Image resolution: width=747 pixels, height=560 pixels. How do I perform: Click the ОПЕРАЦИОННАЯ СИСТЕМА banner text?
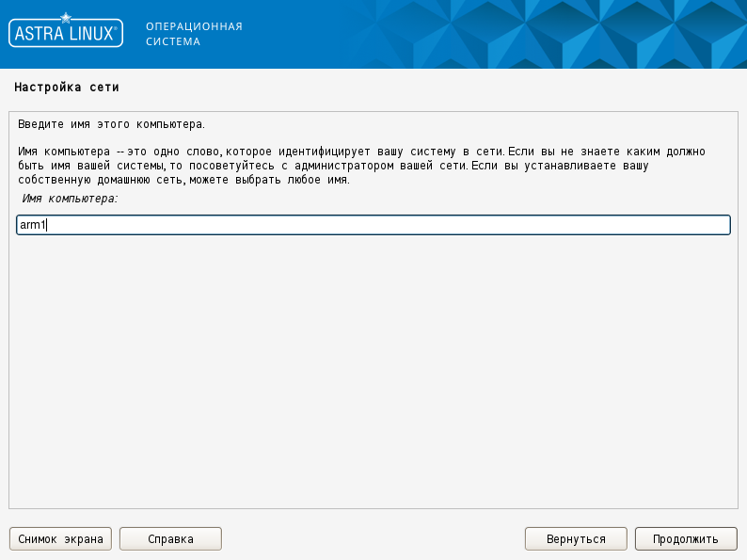(x=194, y=34)
